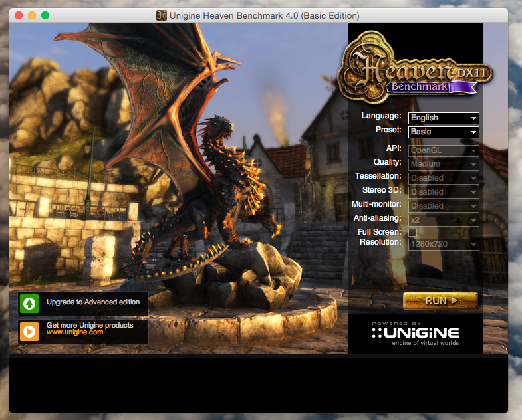Click Upgrade to Advanced edition
The height and width of the screenshot is (420, 522).
[93, 302]
